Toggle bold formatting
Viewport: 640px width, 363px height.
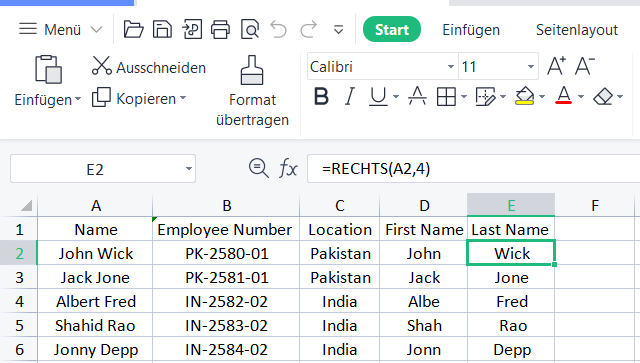(x=321, y=97)
